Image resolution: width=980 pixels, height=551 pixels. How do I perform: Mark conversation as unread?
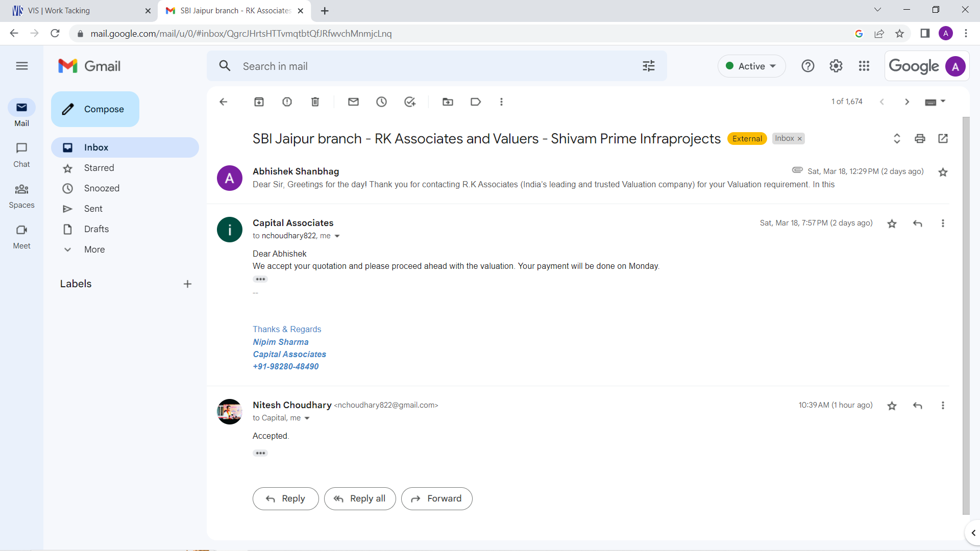tap(353, 102)
